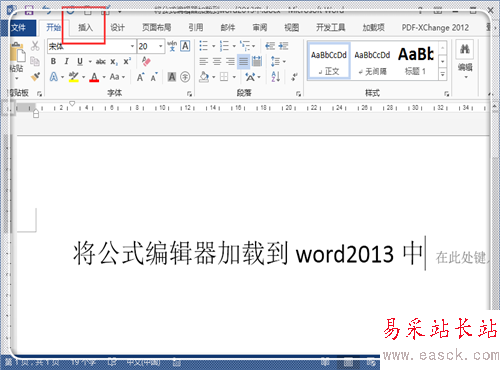Open the PDF-XChange 2012 tab
The image size is (500, 370).
pyautogui.click(x=435, y=28)
